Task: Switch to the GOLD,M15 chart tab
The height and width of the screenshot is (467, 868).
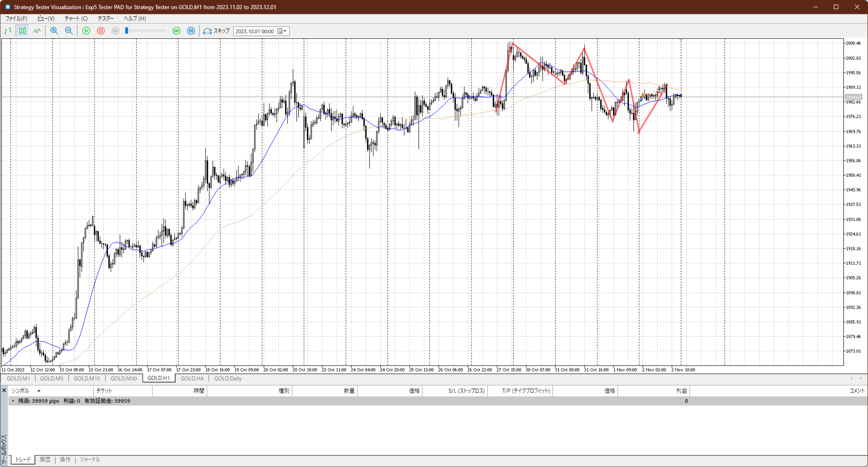Action: click(x=87, y=379)
